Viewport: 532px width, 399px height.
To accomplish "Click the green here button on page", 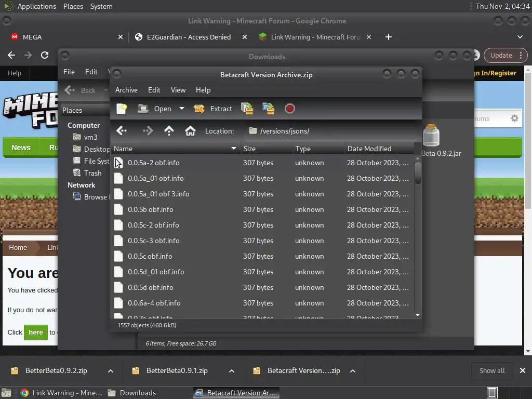I will 36,332.
